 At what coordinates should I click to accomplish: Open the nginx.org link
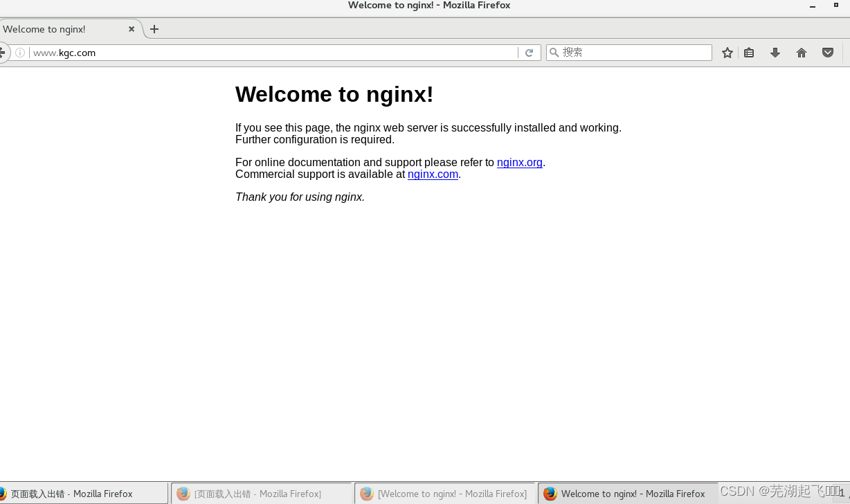[519, 162]
